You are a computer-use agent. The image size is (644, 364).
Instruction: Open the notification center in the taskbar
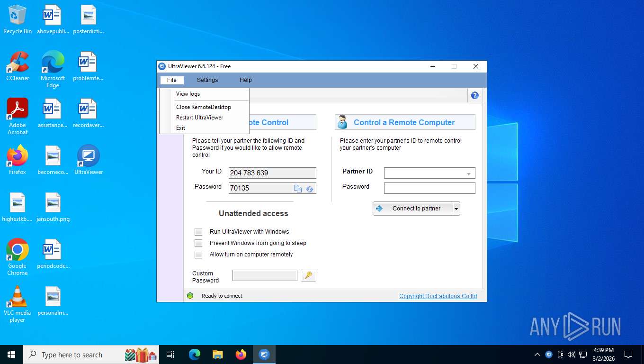[x=628, y=355]
